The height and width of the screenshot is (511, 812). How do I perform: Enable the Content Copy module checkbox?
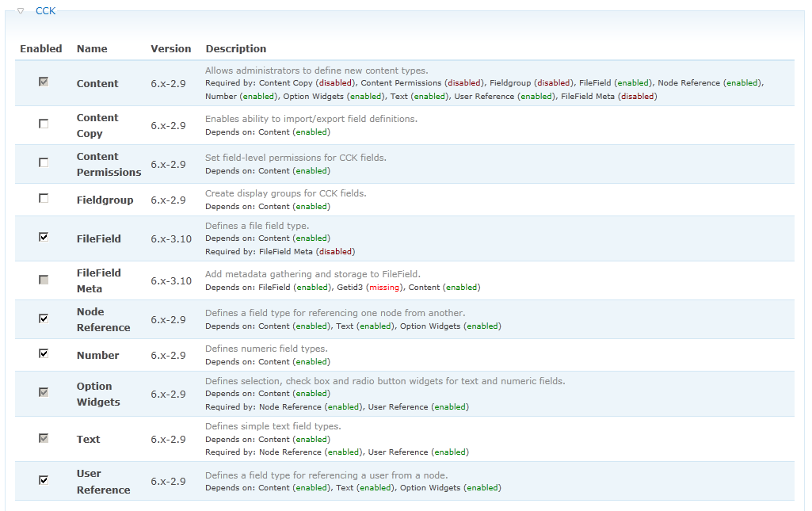pyautogui.click(x=44, y=124)
